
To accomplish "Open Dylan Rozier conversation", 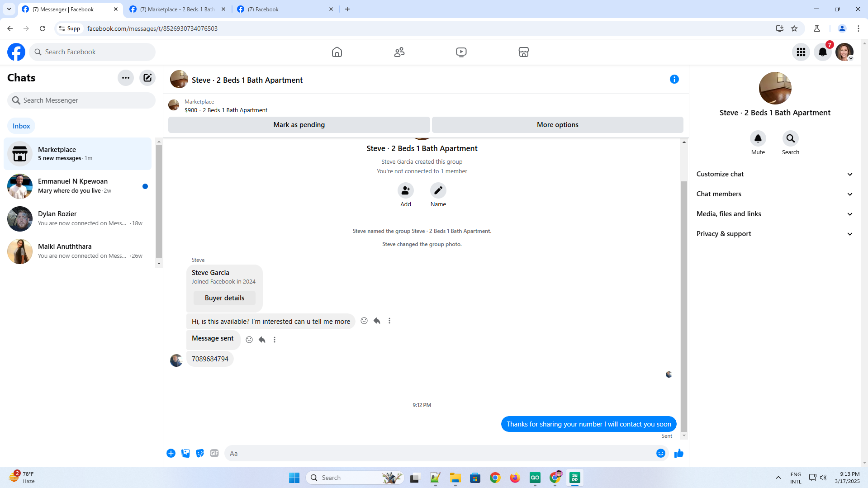I will (x=78, y=219).
